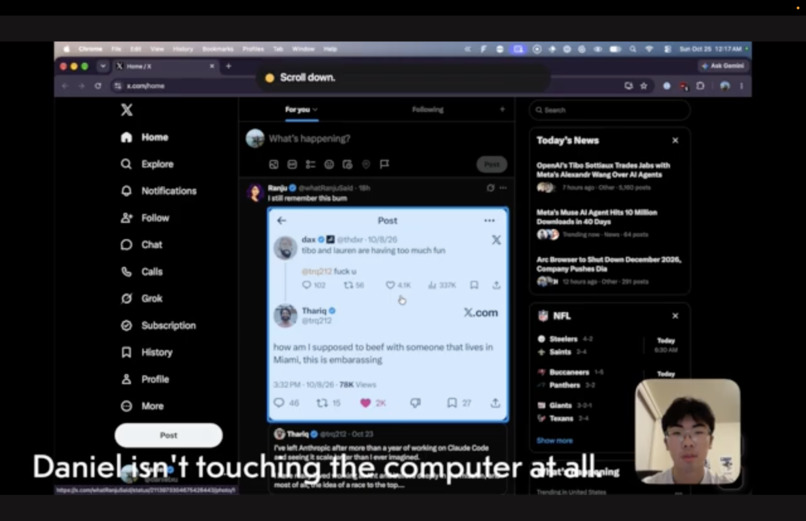Viewport: 806px width, 521px height.
Task: Add location icon in composer
Action: (x=366, y=164)
